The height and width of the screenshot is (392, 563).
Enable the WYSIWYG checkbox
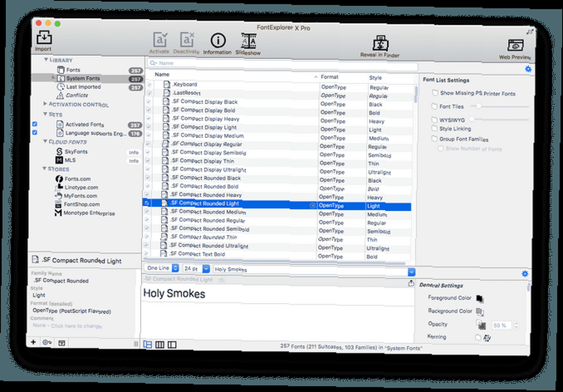(x=435, y=119)
